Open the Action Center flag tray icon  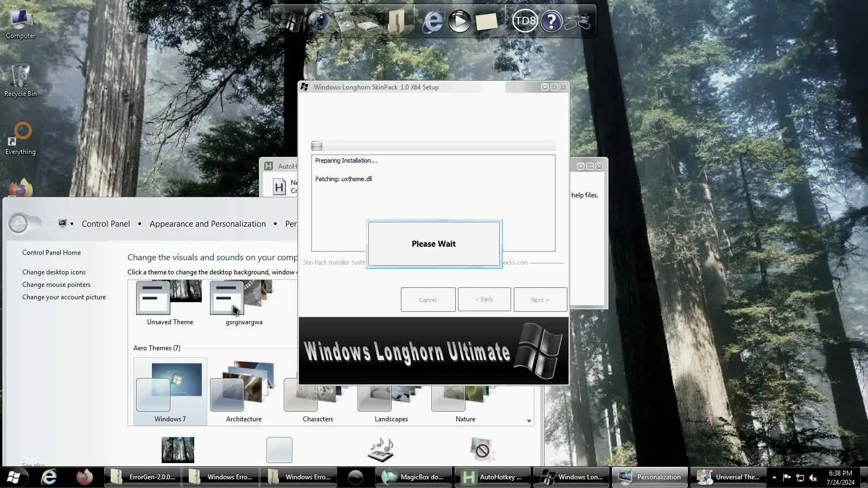(x=787, y=477)
